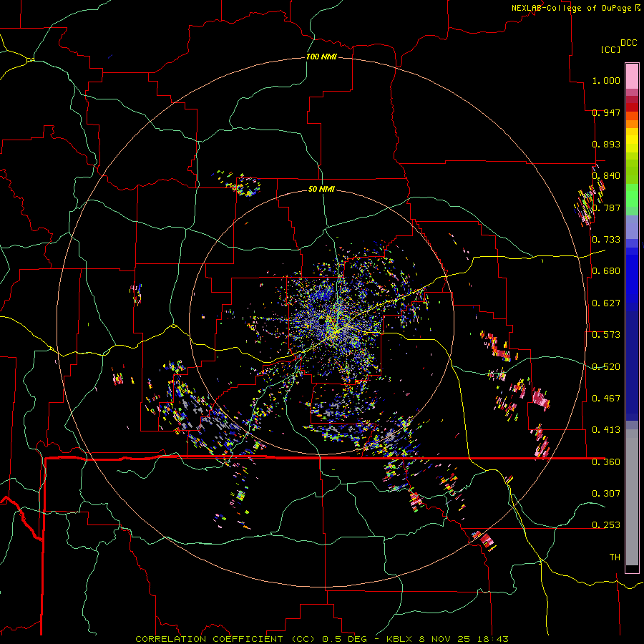Screen dimensions: 644x644
Task: Click the 0.520 value on color scale
Action: [x=606, y=367]
